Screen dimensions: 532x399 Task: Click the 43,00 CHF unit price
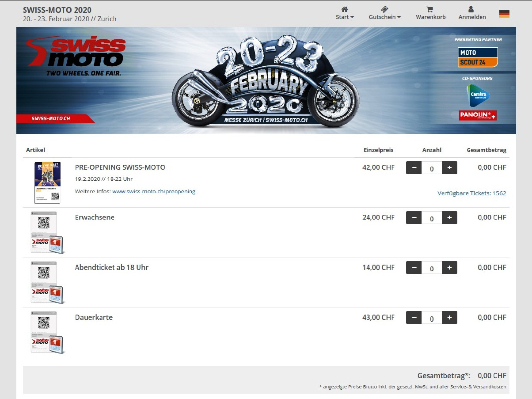click(x=378, y=317)
